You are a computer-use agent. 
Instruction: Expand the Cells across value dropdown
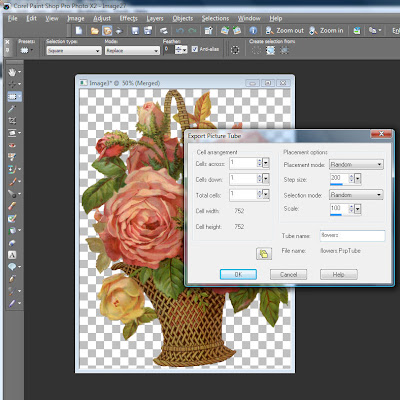(x=266, y=163)
